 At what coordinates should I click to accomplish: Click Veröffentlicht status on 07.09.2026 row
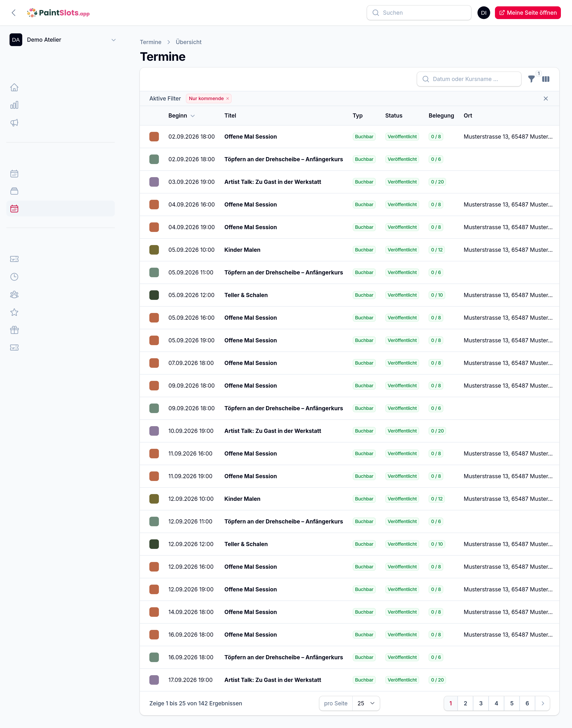pos(402,363)
